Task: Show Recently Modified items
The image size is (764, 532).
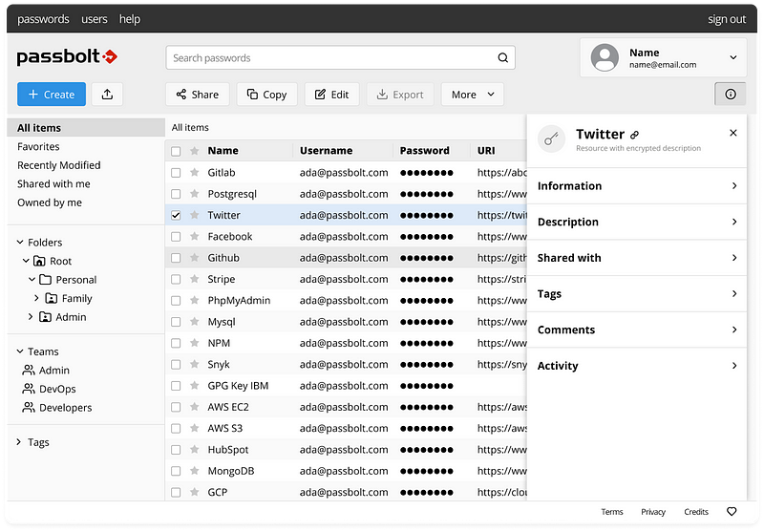Action: coord(58,165)
